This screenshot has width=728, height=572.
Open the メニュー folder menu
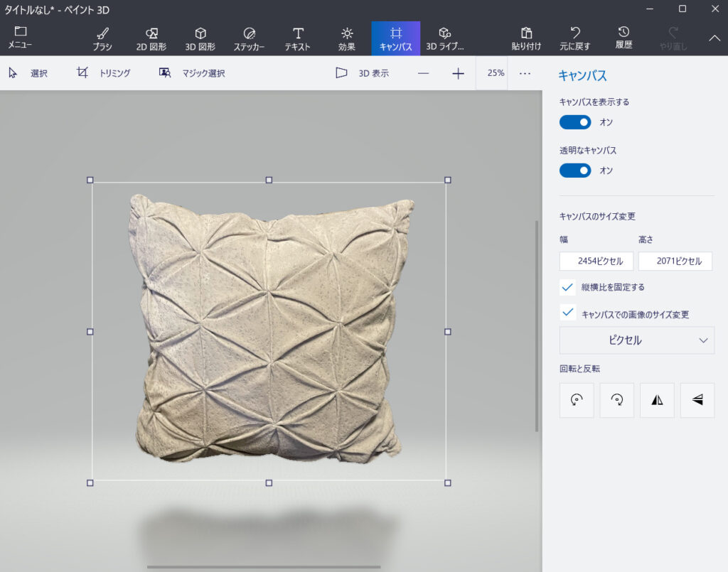point(20,38)
